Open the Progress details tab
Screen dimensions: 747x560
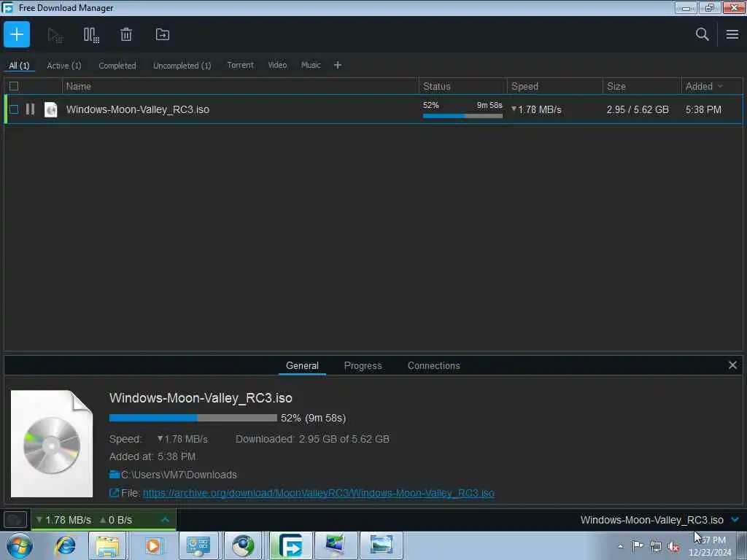point(363,366)
